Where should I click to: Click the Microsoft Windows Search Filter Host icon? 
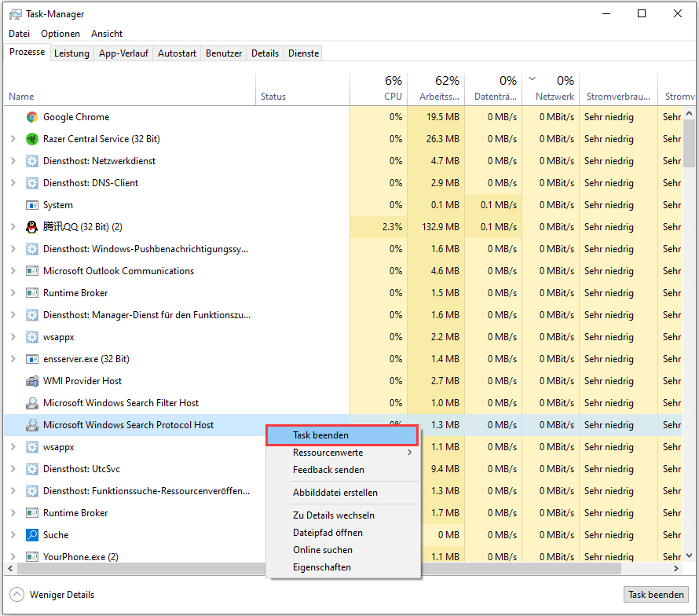click(31, 403)
